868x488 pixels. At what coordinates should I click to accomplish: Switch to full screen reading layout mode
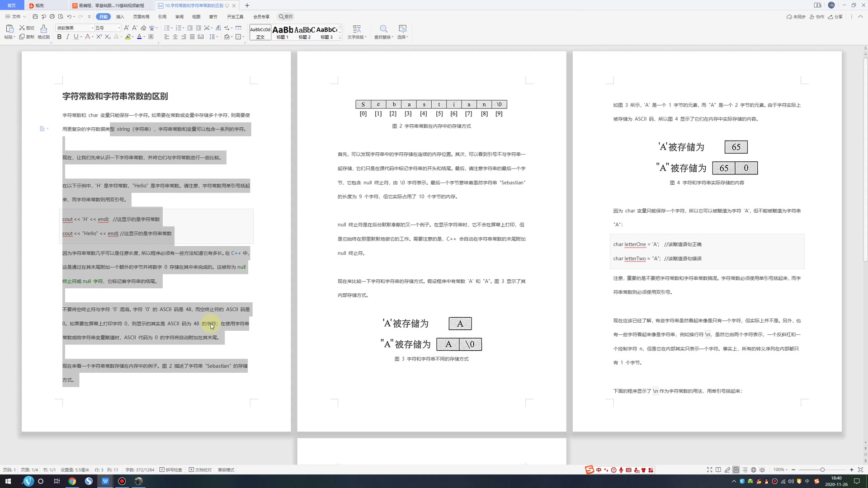coord(718,469)
